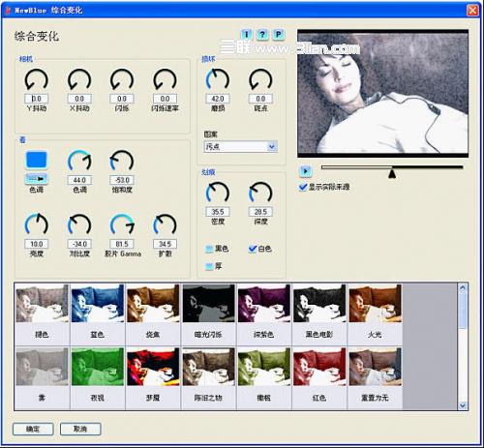Click the 胶片 Gamma value field 81.5
Image resolution: width=484 pixels, height=448 pixels.
click(x=122, y=244)
